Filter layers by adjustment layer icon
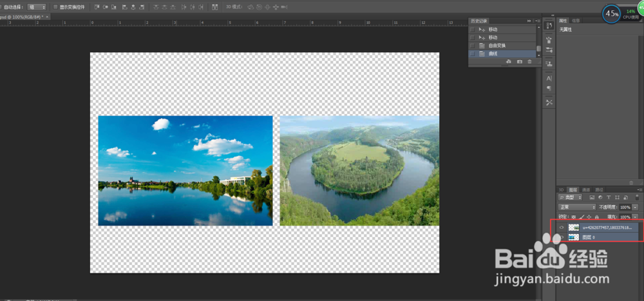 tap(600, 197)
